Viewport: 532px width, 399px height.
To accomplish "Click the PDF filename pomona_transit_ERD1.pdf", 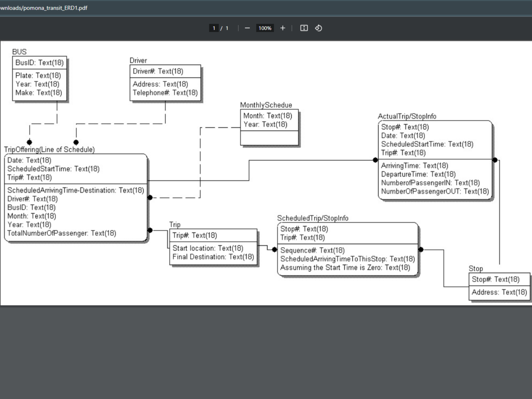I will click(x=55, y=8).
